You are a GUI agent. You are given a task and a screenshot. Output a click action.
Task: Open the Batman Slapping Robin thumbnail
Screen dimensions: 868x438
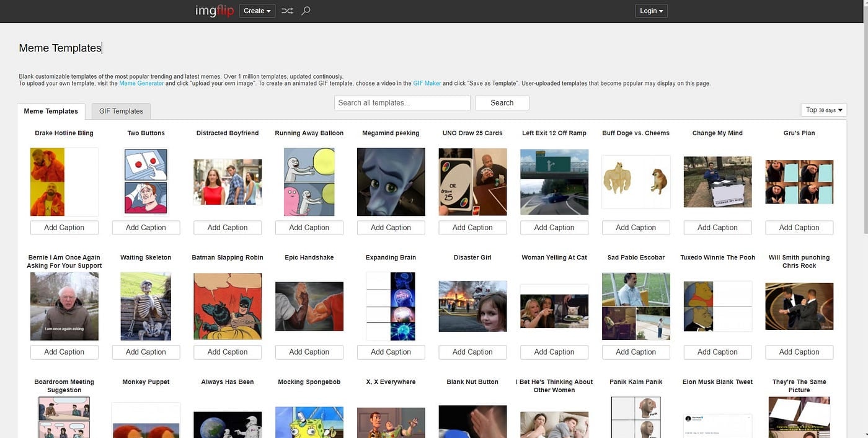coord(228,306)
